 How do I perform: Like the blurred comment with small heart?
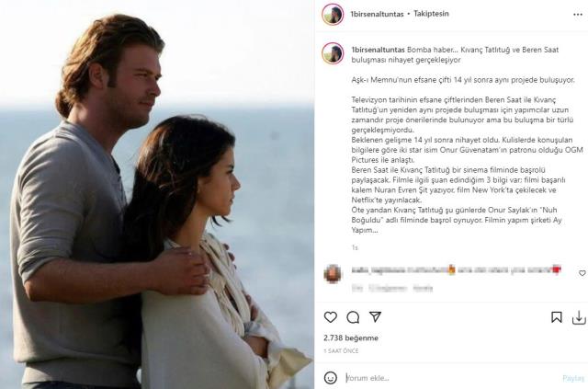click(x=582, y=273)
